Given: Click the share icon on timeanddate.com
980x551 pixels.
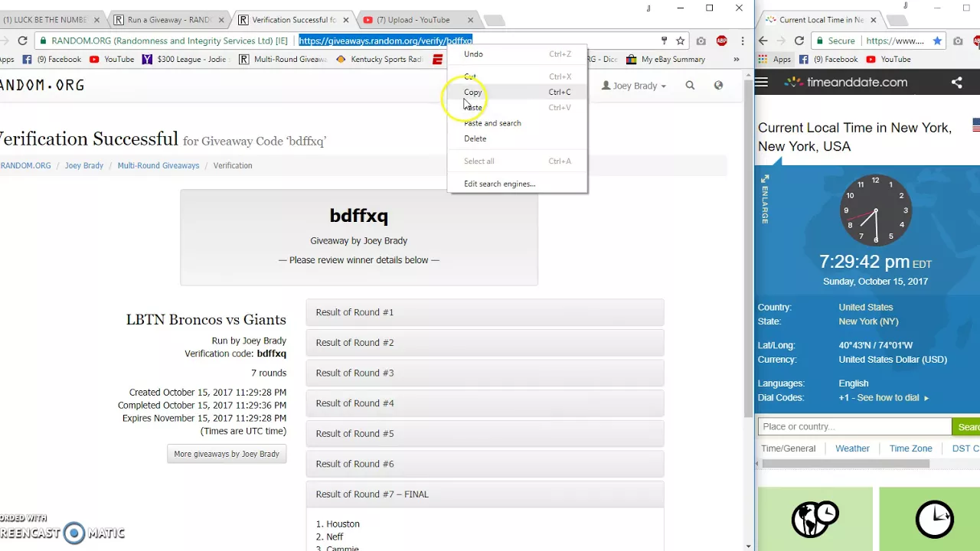Looking at the screenshot, I should 956,83.
